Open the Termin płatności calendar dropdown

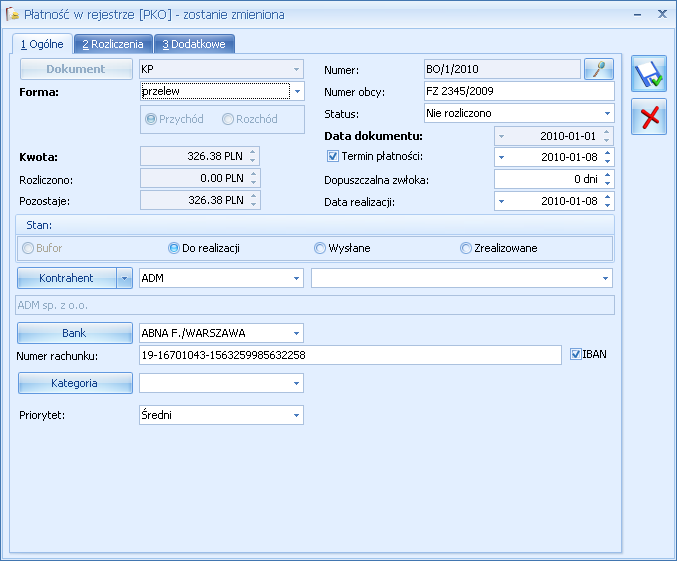coord(501,157)
